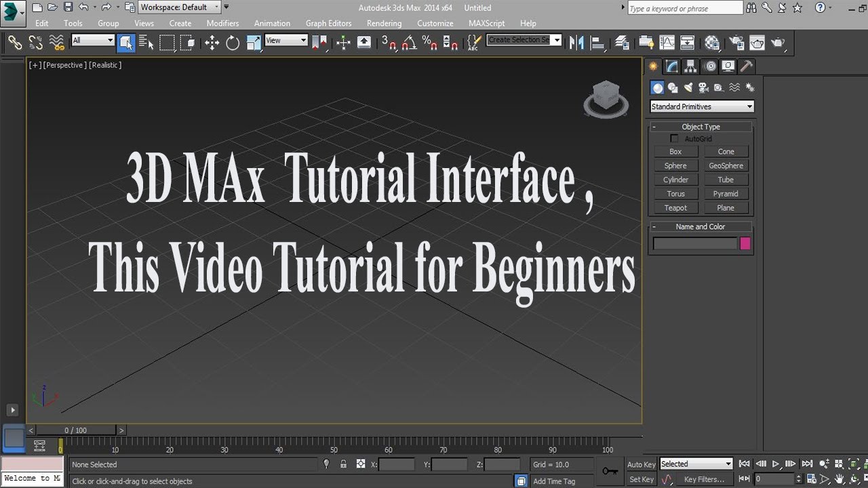Switch to the Modify panel tab
The image size is (868, 488).
[672, 66]
